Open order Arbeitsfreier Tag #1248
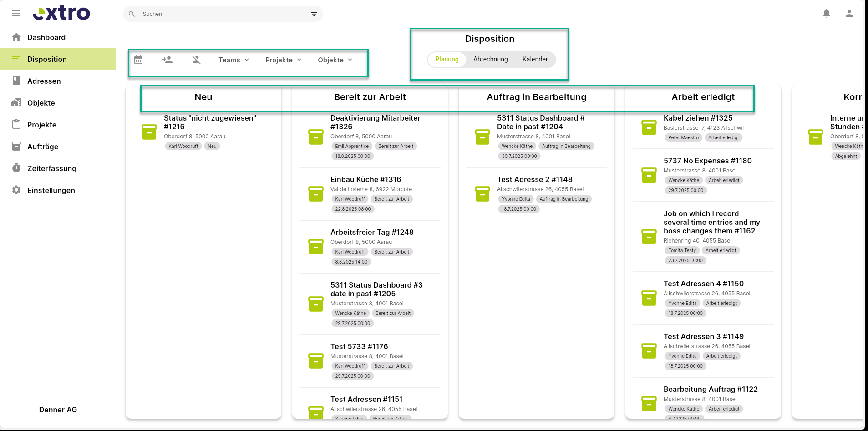This screenshot has width=868, height=431. (372, 232)
